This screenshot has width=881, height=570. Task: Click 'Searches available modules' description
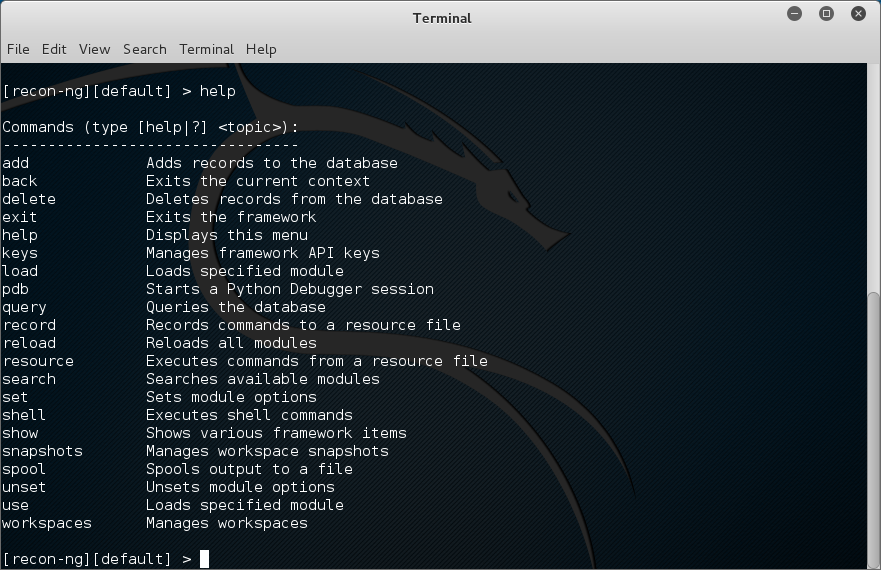[263, 379]
